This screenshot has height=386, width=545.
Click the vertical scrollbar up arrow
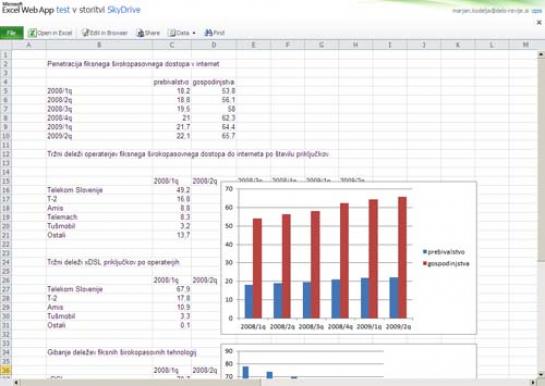point(541,54)
